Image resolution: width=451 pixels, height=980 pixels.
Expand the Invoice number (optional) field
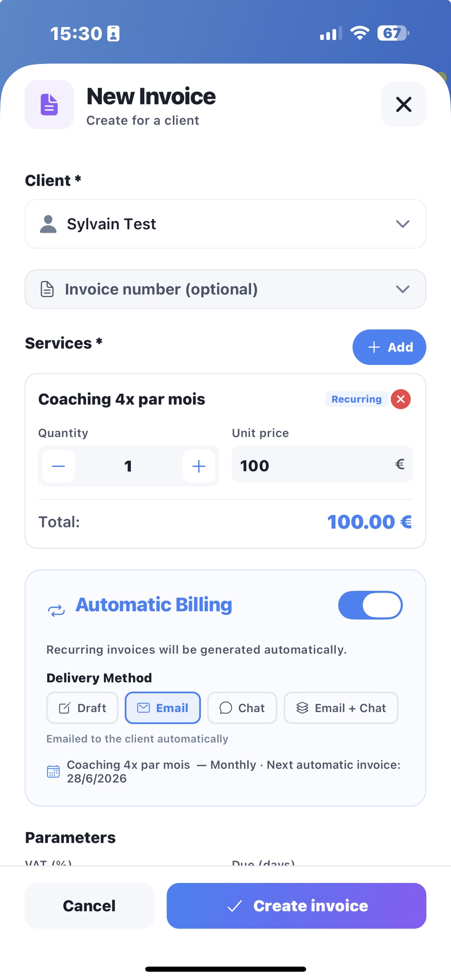[225, 289]
